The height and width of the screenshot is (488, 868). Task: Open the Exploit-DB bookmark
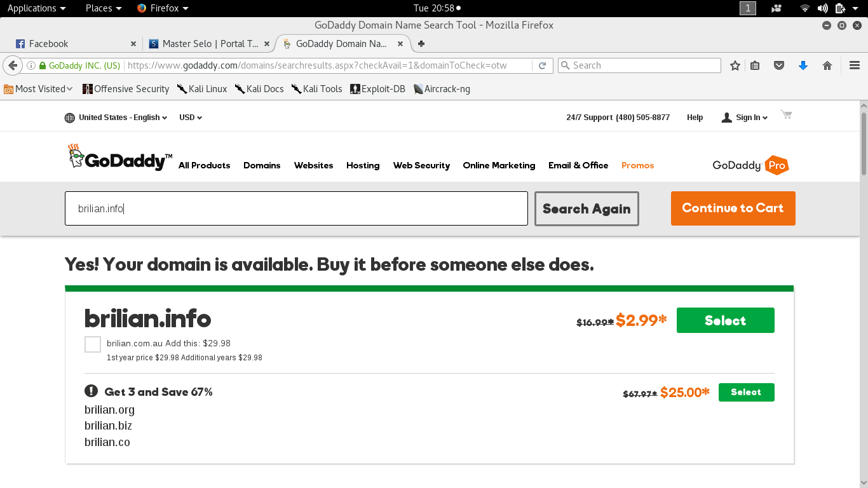coord(377,89)
